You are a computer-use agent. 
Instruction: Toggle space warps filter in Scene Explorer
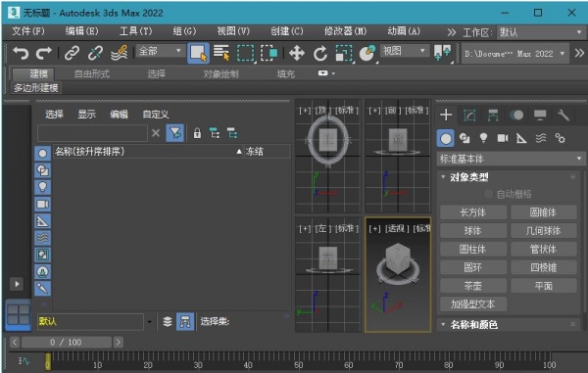(x=43, y=238)
